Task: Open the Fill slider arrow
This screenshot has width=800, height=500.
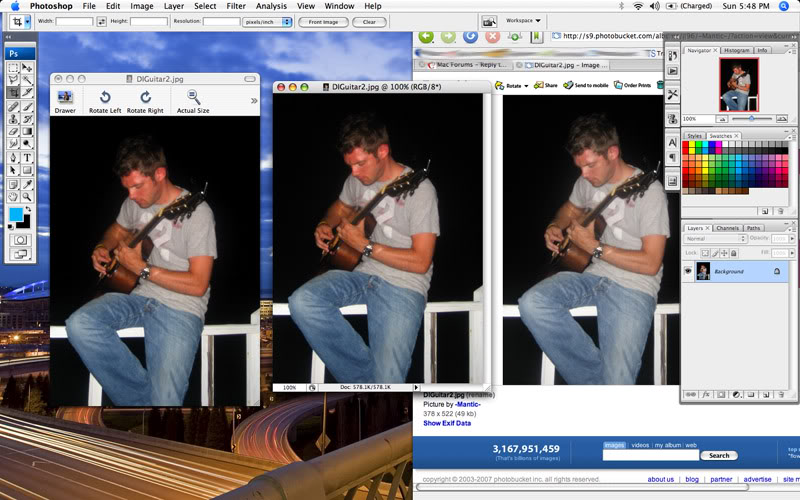Action: 792,253
